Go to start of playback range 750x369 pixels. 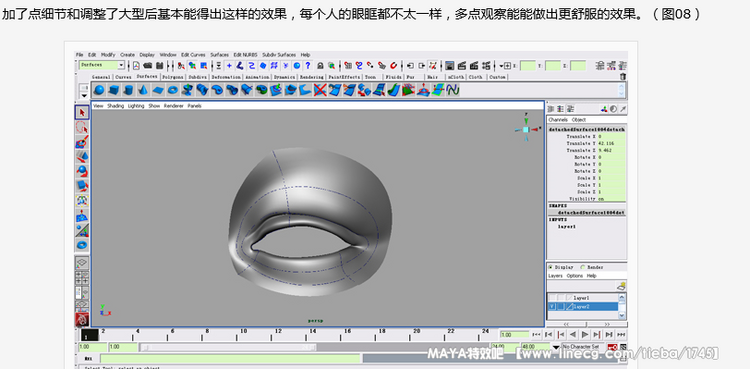pyautogui.click(x=536, y=335)
